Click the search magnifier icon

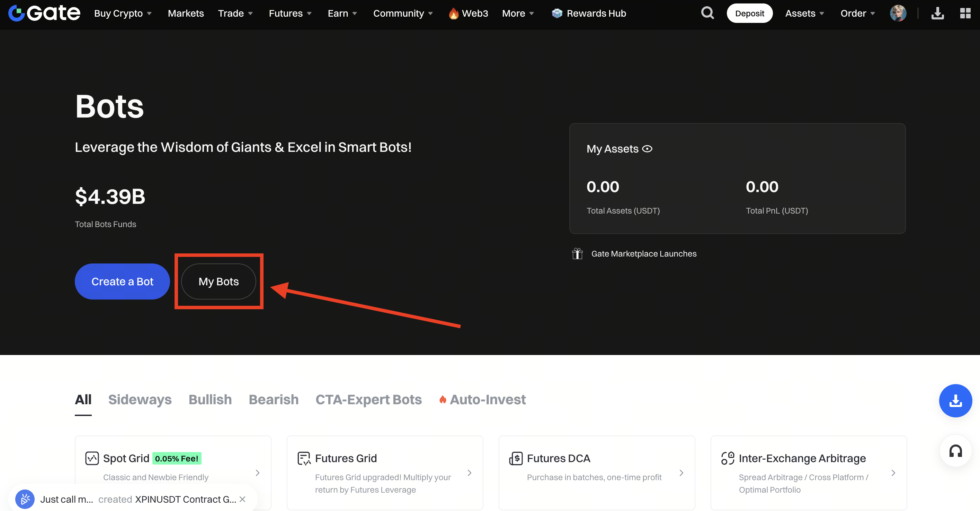707,13
